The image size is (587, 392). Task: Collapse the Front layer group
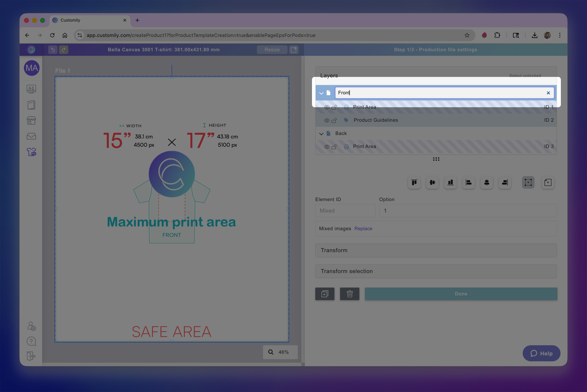tap(321, 93)
